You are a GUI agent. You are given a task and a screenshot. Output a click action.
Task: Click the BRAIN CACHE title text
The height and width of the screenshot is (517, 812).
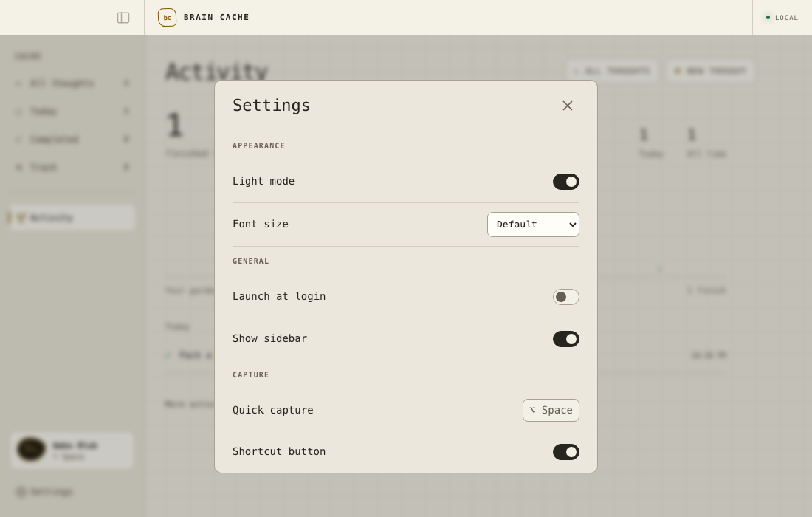point(216,17)
